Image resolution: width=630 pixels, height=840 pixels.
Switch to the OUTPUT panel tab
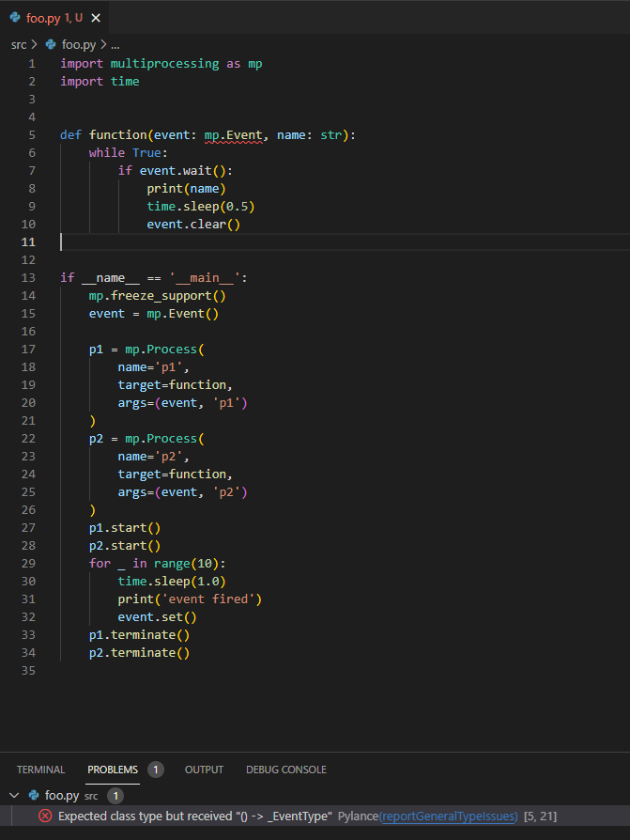click(204, 770)
